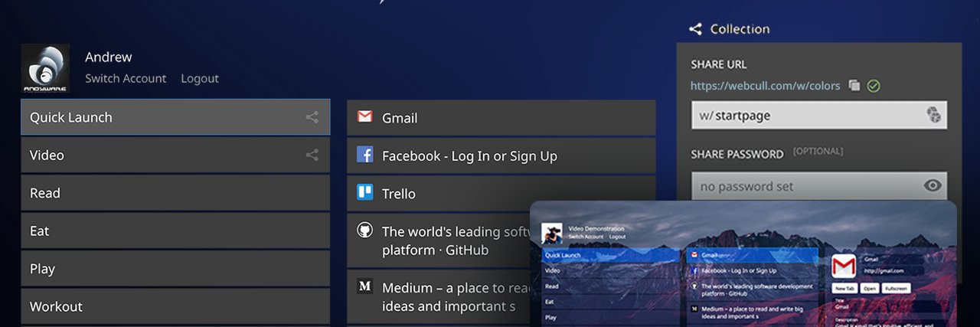Select the Video collection

[175, 155]
